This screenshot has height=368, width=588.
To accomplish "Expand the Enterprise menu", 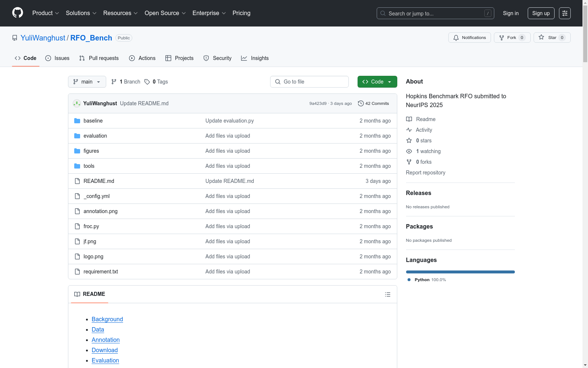I will pyautogui.click(x=209, y=13).
